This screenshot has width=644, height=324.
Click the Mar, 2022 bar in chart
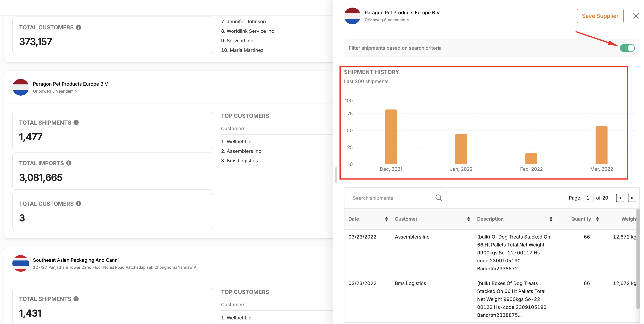pyautogui.click(x=601, y=145)
